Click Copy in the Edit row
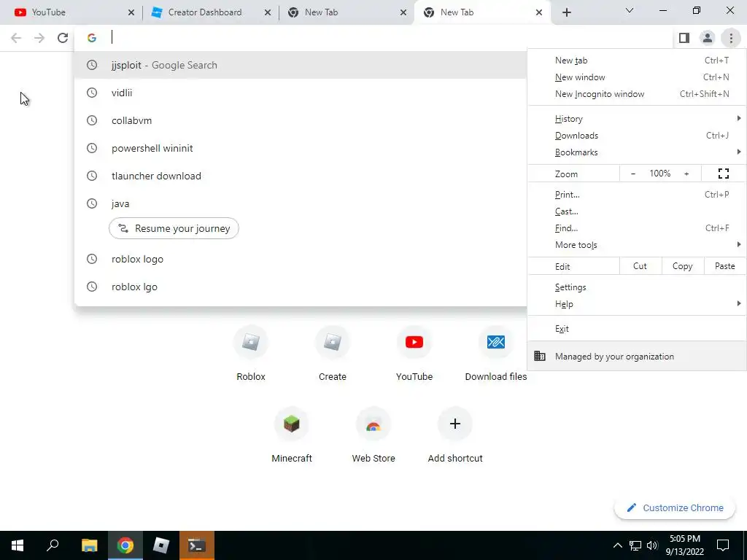Screen dimensions: 747x560 [683, 266]
